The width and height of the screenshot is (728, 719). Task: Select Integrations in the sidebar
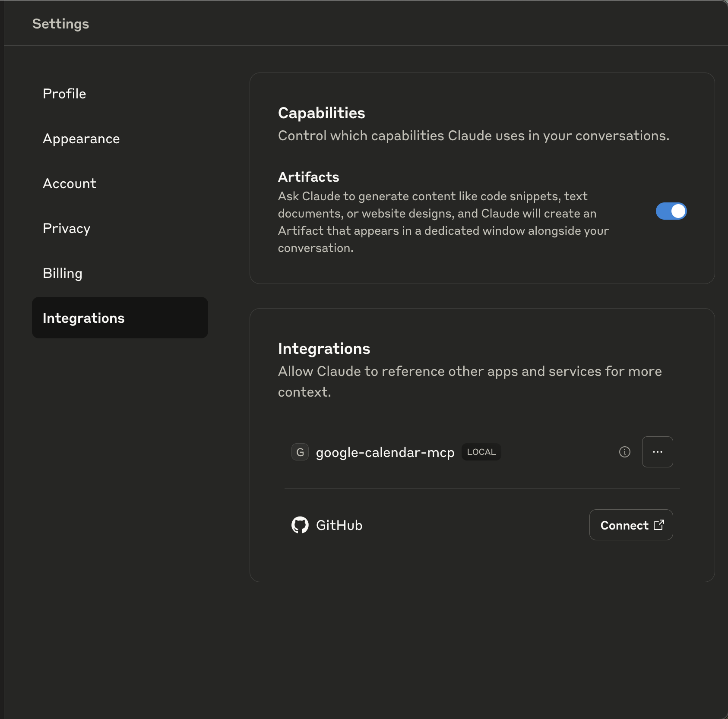pos(84,318)
